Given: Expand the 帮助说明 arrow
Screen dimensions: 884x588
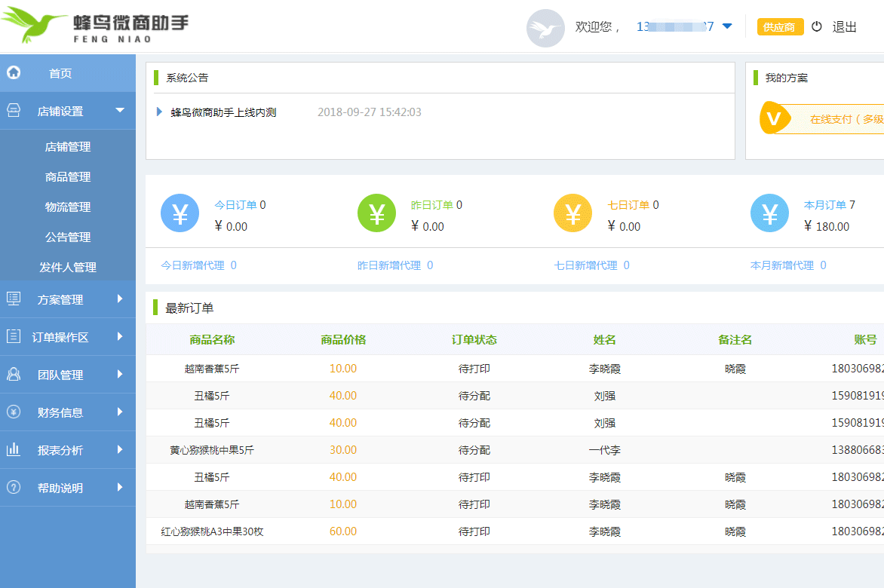Looking at the screenshot, I should [x=120, y=487].
